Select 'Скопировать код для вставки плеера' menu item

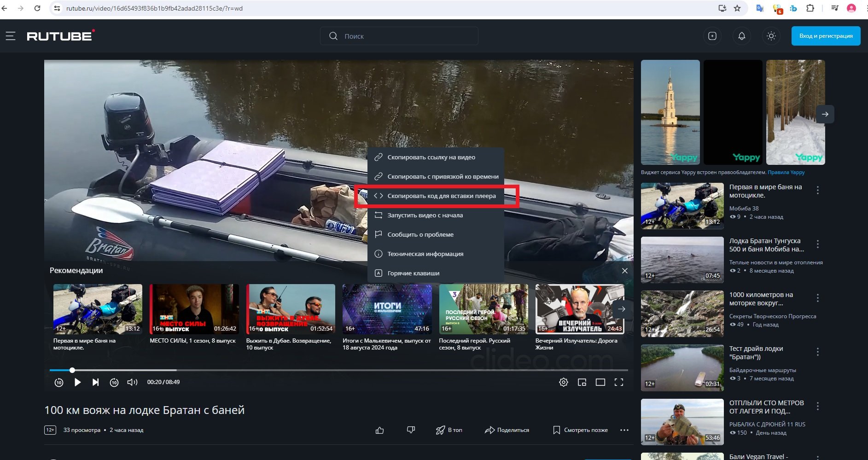click(441, 196)
